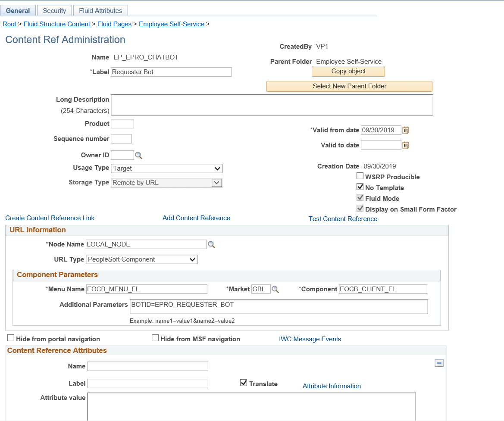Enable Hide from portal navigation

10,338
